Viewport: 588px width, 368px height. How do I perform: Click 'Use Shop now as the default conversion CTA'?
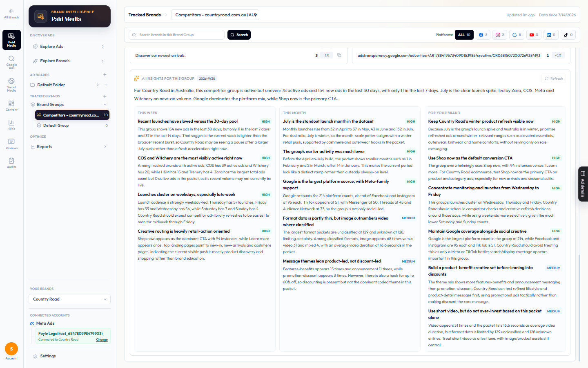coord(470,158)
